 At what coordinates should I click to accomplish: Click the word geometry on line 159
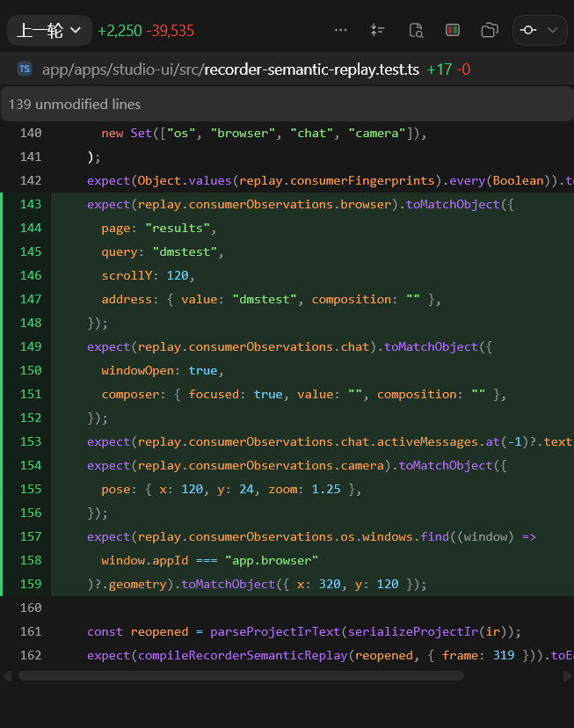point(137,584)
